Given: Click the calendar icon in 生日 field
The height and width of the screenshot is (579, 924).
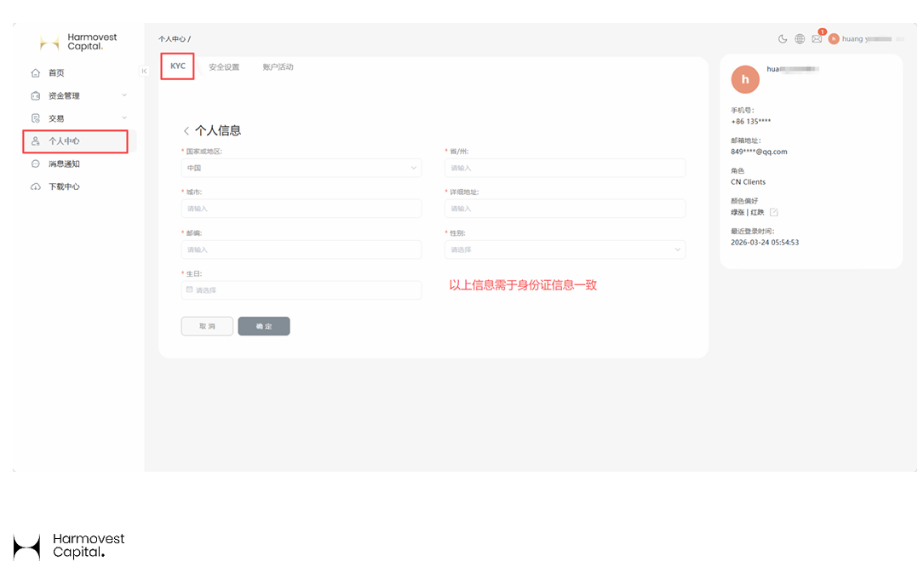Looking at the screenshot, I should [190, 289].
